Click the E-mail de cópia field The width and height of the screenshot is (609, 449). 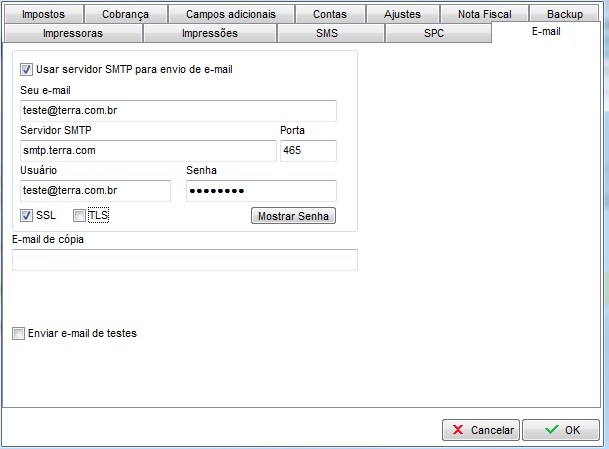point(185,261)
